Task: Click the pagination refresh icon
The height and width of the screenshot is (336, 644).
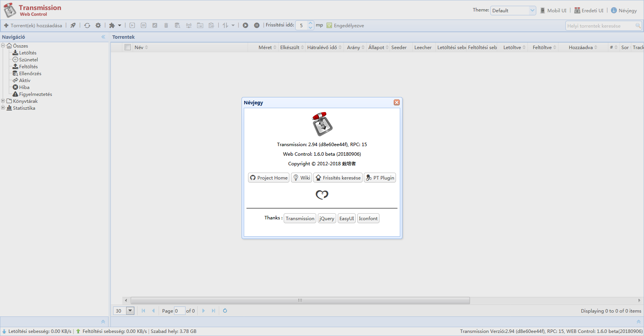Action: [x=225, y=311]
